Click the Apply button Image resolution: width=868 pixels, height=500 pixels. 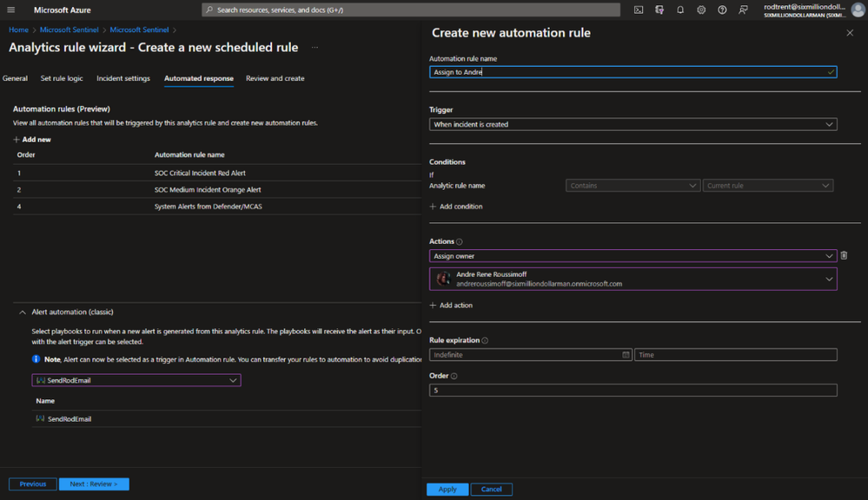(447, 489)
